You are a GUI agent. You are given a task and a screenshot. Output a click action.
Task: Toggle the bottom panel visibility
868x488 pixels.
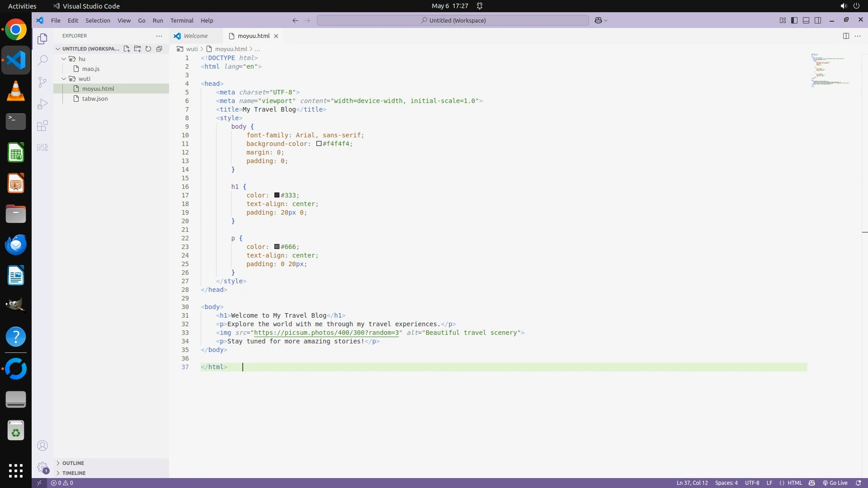coord(806,20)
